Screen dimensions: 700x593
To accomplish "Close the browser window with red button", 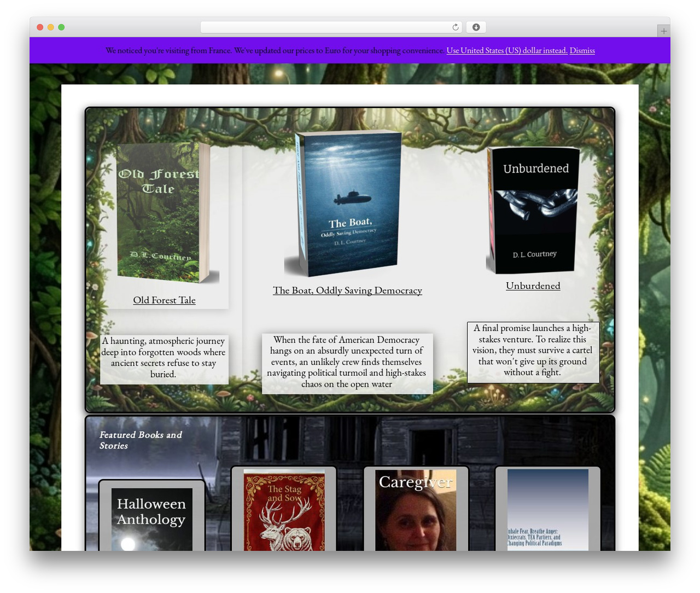I will point(40,27).
